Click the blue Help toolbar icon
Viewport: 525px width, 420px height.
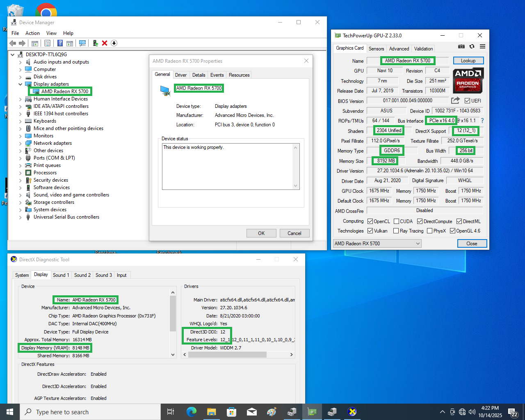tap(60, 43)
